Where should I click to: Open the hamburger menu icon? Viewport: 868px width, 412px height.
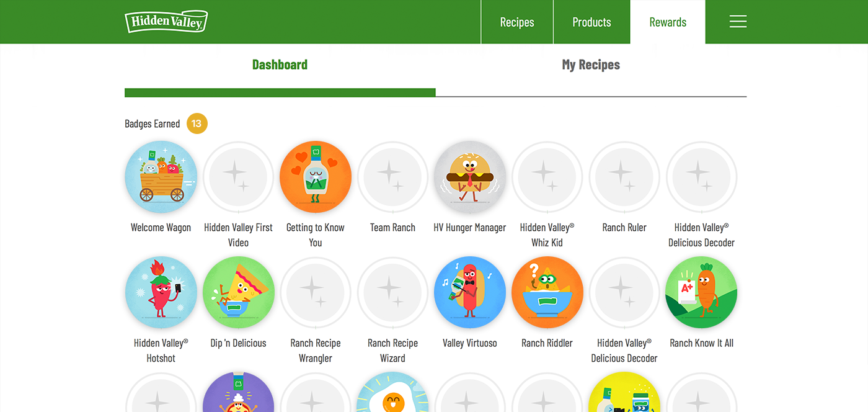click(738, 22)
